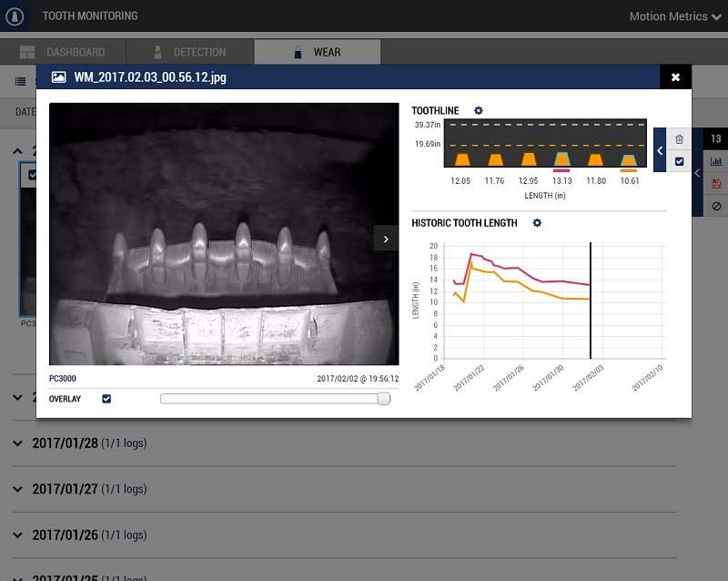Screen dimensions: 728x581
Task: Click the cancel circle icon in sidebar
Action: 716,206
